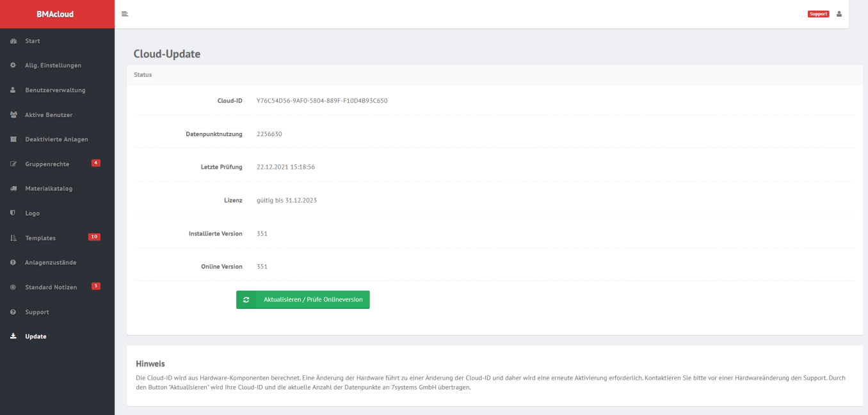
Task: Click the refresh icon on the green button
Action: [x=246, y=299]
